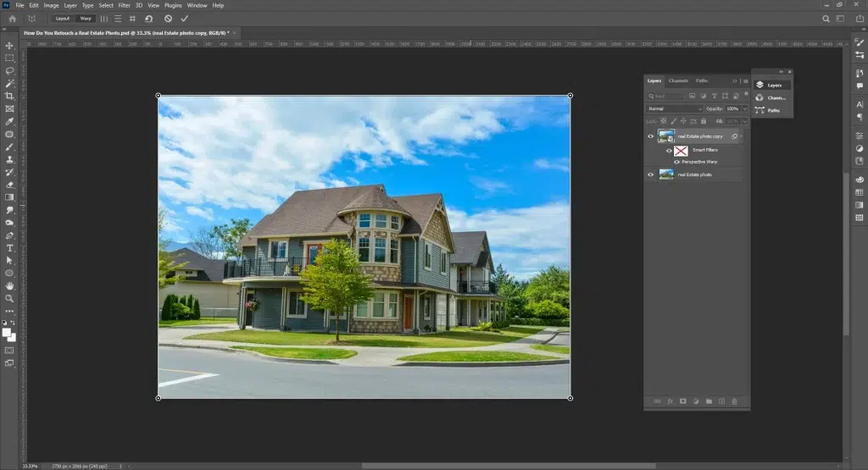
Task: Select the Horizontal Type tool
Action: [x=9, y=248]
